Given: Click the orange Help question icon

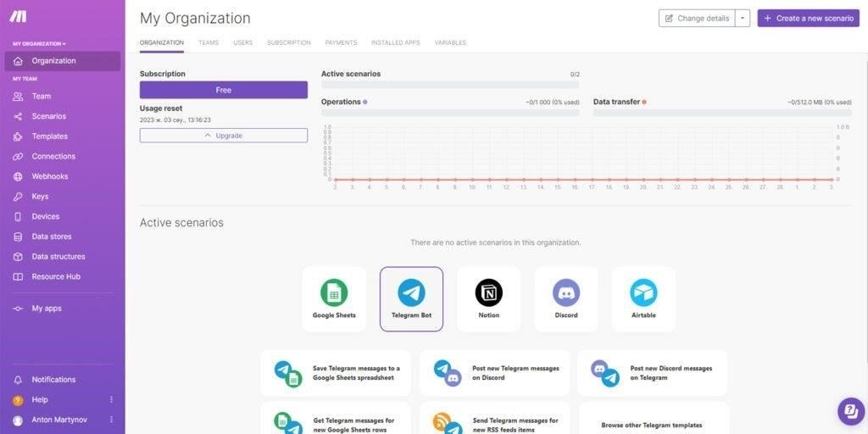Looking at the screenshot, I should tap(18, 400).
